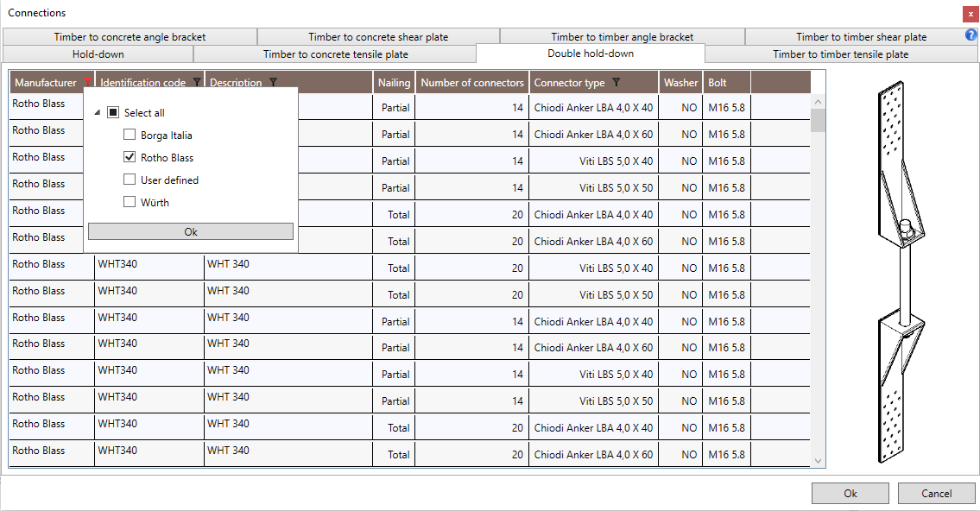Open the blue help question mark icon
This screenshot has width=980, height=511.
click(x=971, y=35)
